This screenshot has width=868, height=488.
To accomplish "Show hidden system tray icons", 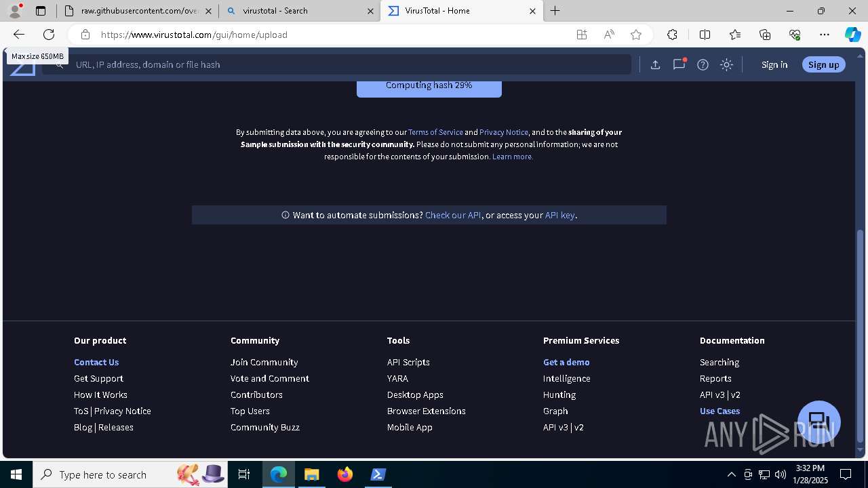I will 731,474.
